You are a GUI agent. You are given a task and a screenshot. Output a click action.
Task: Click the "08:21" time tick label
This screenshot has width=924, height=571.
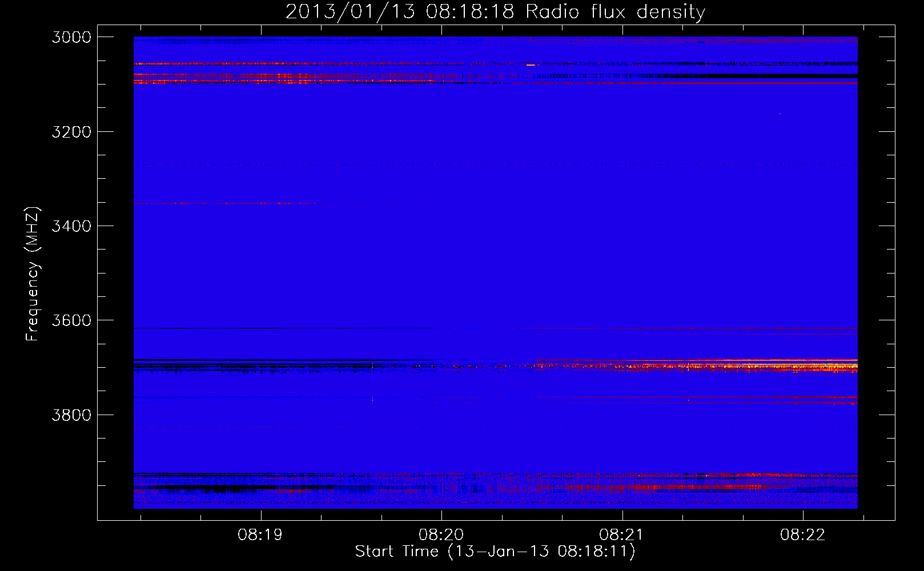[x=622, y=534]
